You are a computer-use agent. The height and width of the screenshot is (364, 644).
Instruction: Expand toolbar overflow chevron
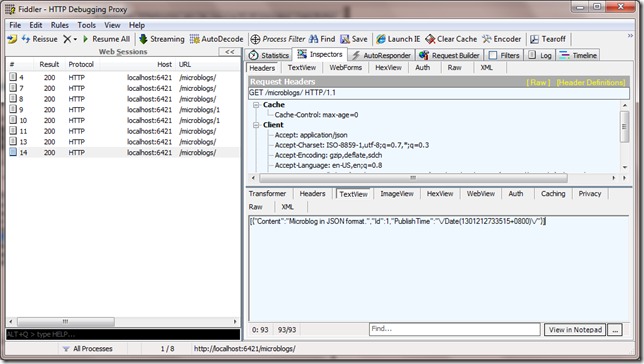click(x=630, y=36)
